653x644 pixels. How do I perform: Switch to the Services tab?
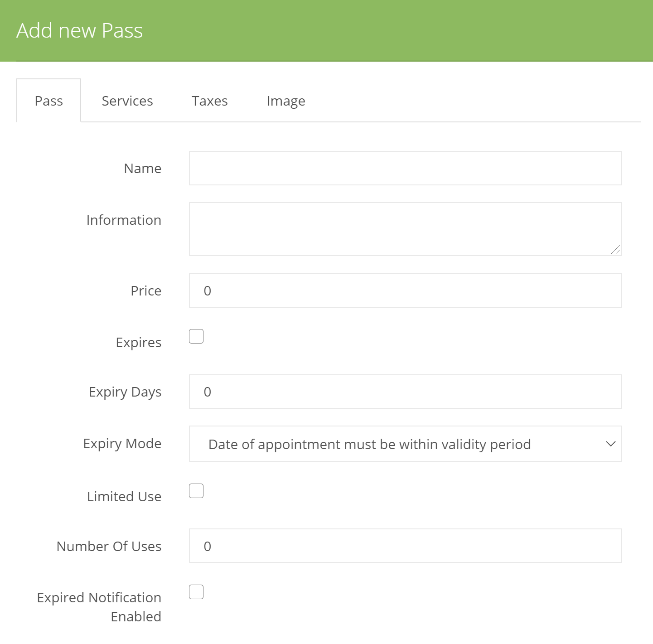[x=127, y=101]
